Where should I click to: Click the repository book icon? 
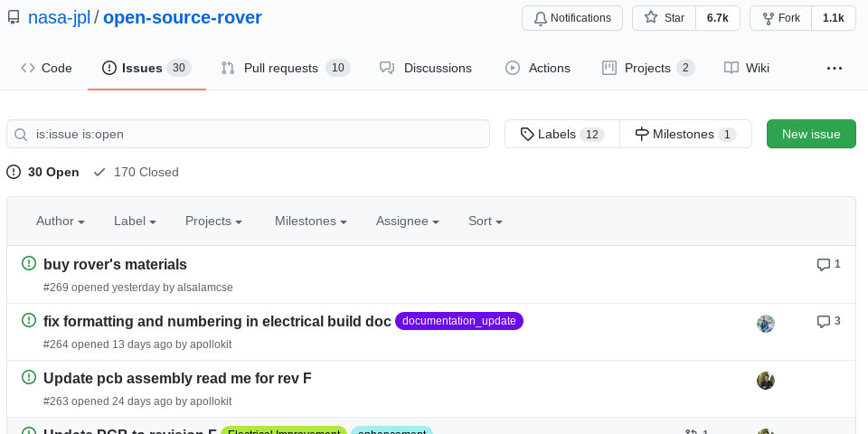(x=13, y=17)
